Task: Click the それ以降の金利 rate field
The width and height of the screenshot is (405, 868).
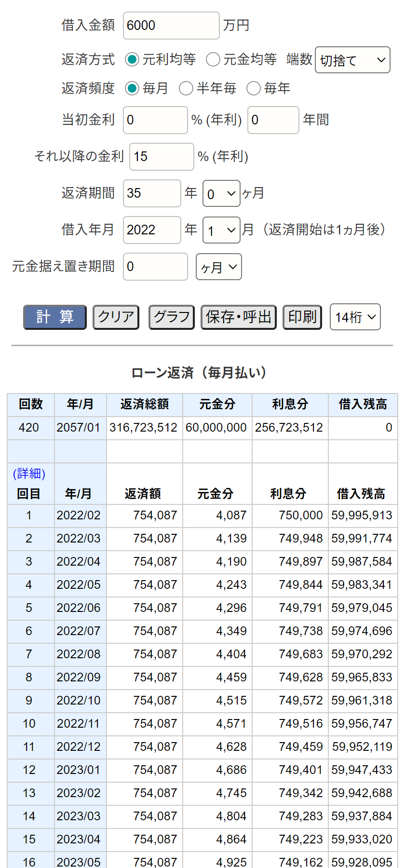Action: [162, 157]
